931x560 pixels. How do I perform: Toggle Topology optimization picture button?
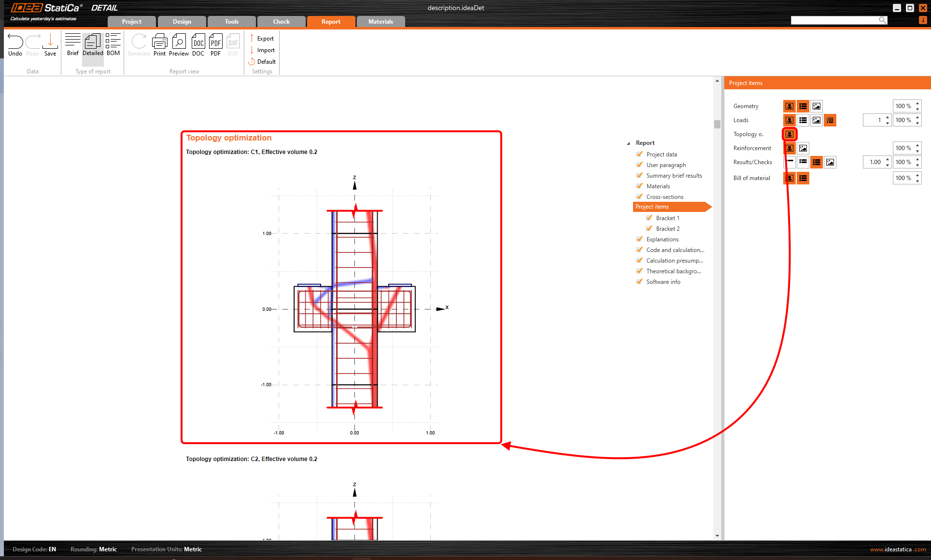click(x=790, y=134)
